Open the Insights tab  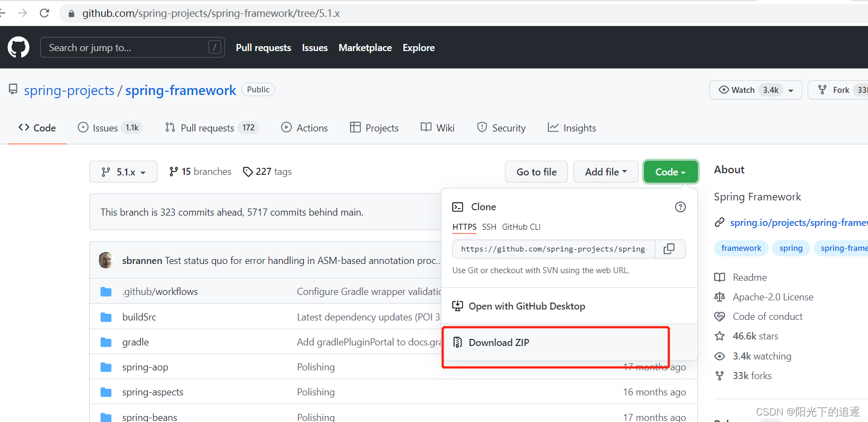click(572, 128)
